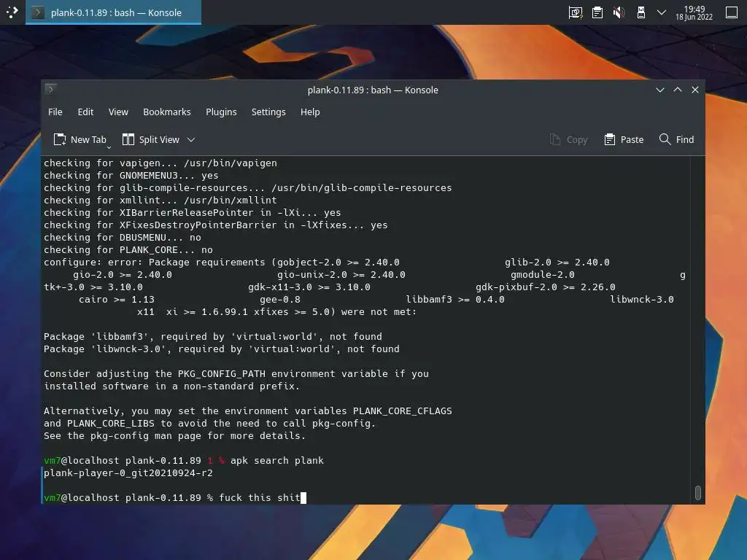The width and height of the screenshot is (747, 560).
Task: Click 'checking for xmllint...' line
Action: (160, 200)
